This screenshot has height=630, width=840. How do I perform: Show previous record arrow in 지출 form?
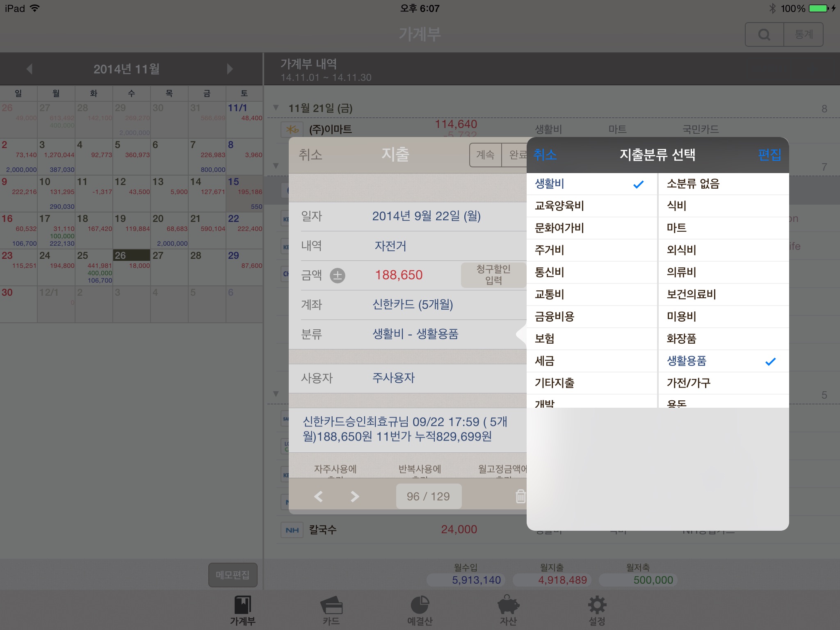pyautogui.click(x=318, y=497)
